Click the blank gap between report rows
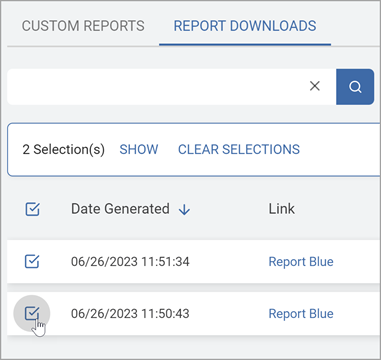The width and height of the screenshot is (381, 360). [193, 288]
